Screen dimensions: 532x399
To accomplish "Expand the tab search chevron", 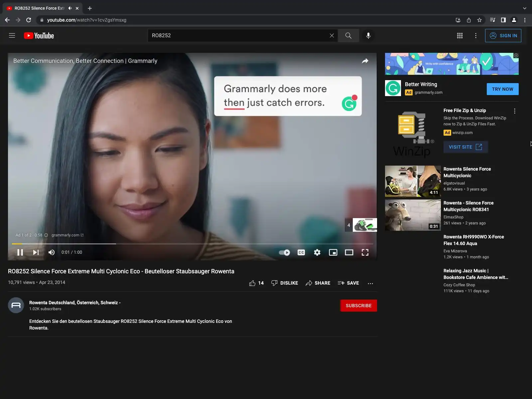I will (525, 8).
